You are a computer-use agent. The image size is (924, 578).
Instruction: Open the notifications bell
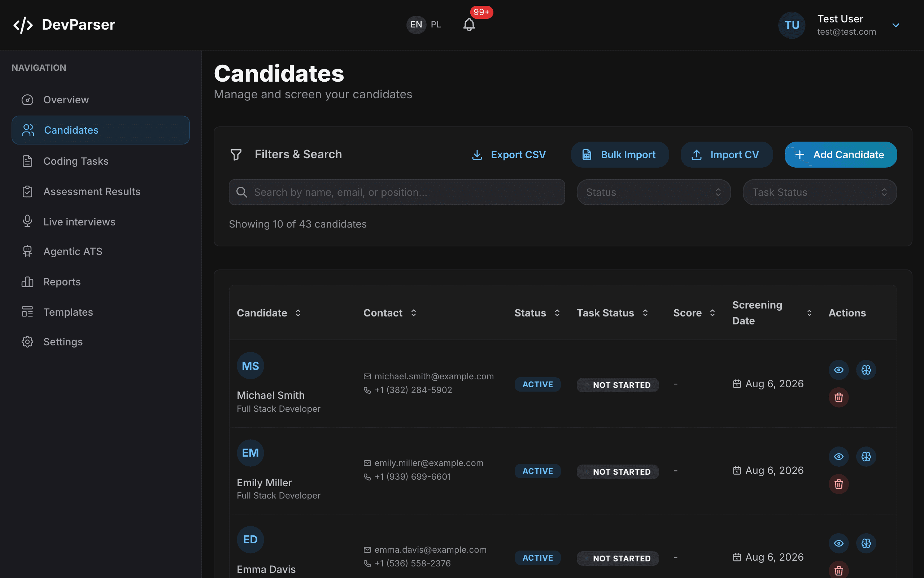469,25
